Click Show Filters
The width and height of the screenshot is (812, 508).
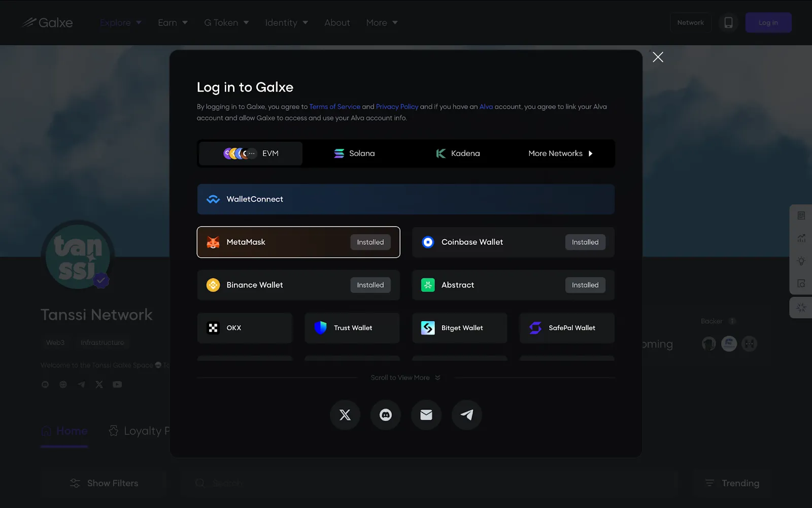[104, 483]
